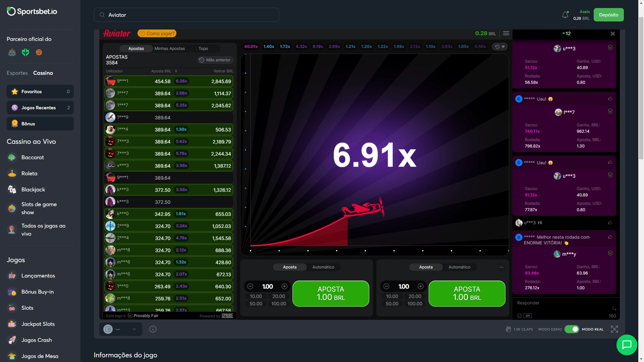The width and height of the screenshot is (644, 362).
Task: Switch to Apostas tab
Action: [136, 49]
